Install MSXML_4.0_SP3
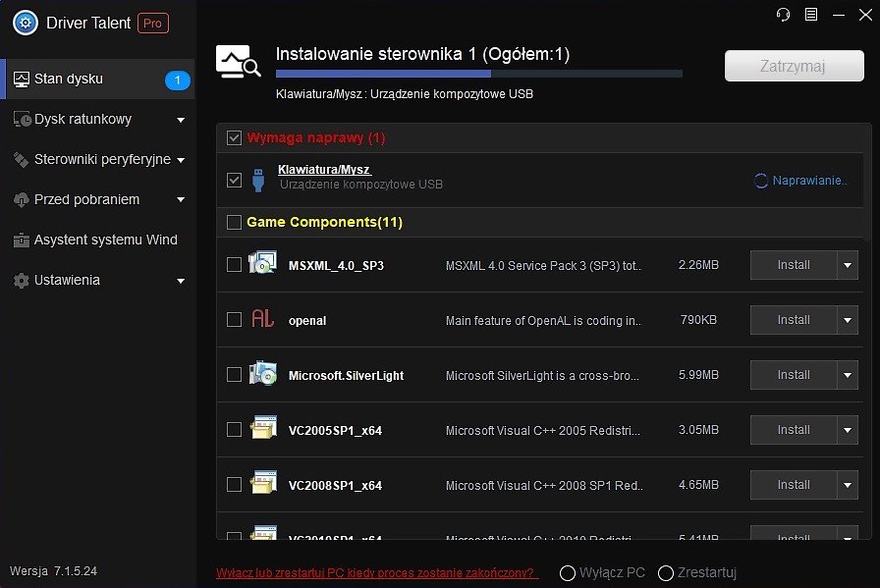880x588 pixels. [794, 265]
